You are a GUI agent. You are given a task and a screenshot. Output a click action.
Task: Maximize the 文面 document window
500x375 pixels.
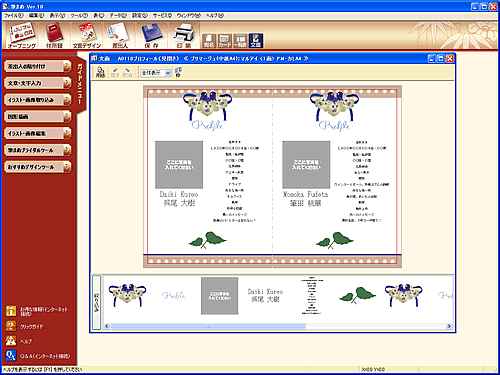[x=441, y=59]
